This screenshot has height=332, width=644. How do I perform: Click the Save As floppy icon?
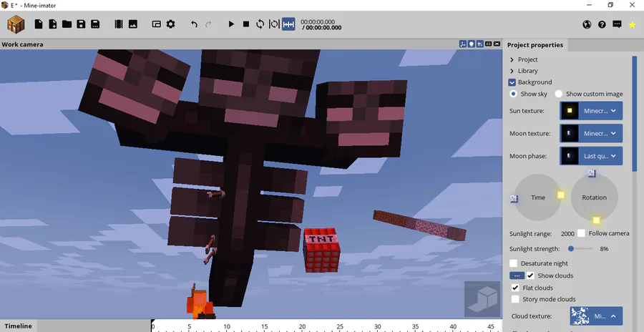(95, 24)
